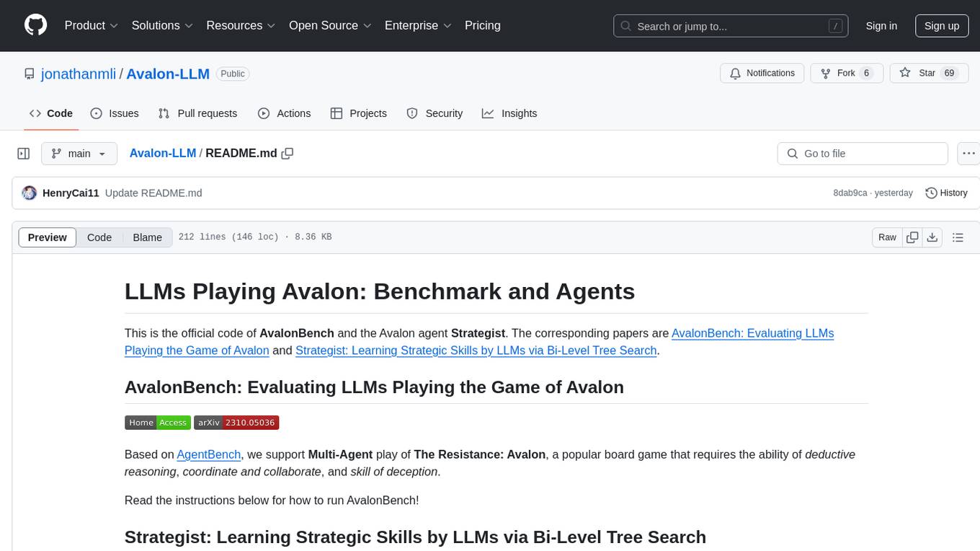Toggle the file tree side panel
Image resolution: width=980 pixels, height=551 pixels.
(24, 154)
